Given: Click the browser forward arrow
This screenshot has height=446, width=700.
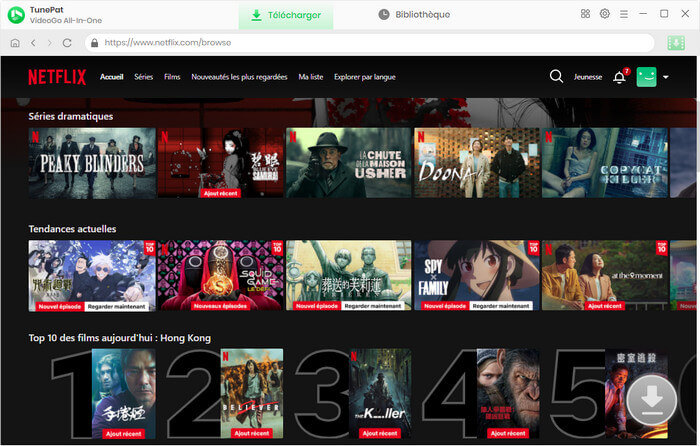Looking at the screenshot, I should coord(50,43).
